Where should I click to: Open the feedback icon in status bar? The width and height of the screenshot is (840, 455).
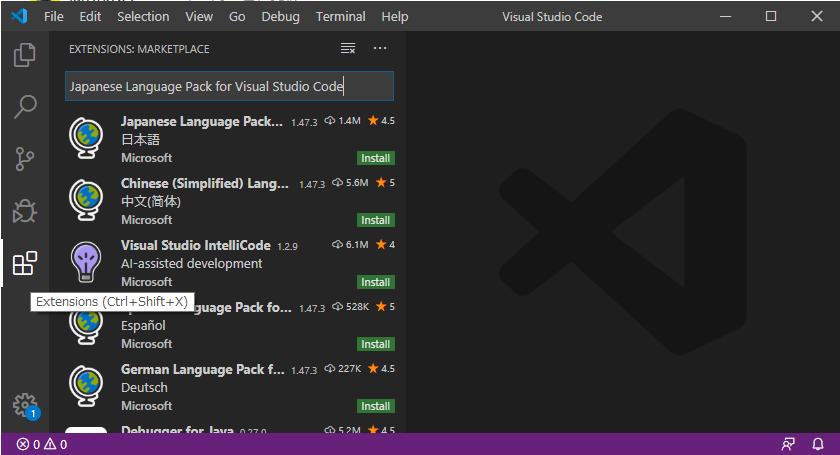788,444
